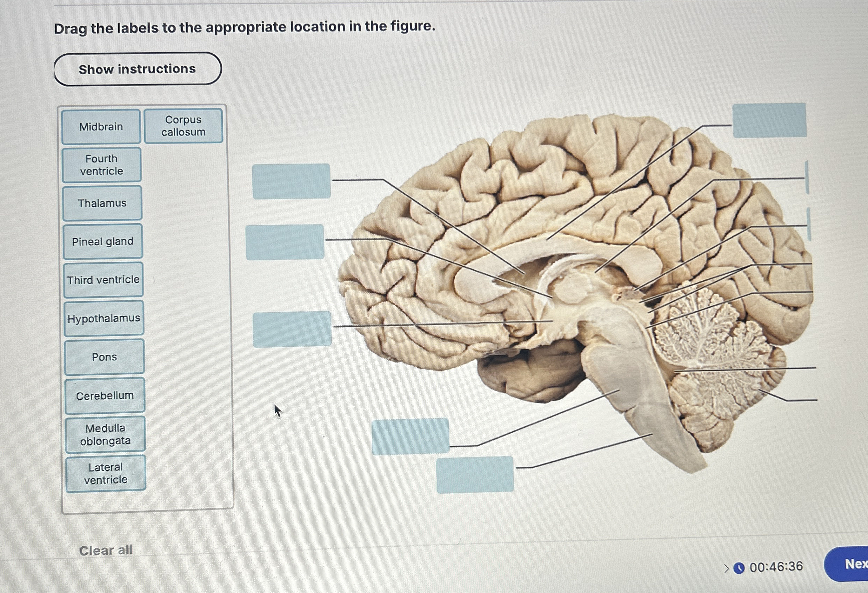Click the Medulla oblongata label

[x=105, y=434]
